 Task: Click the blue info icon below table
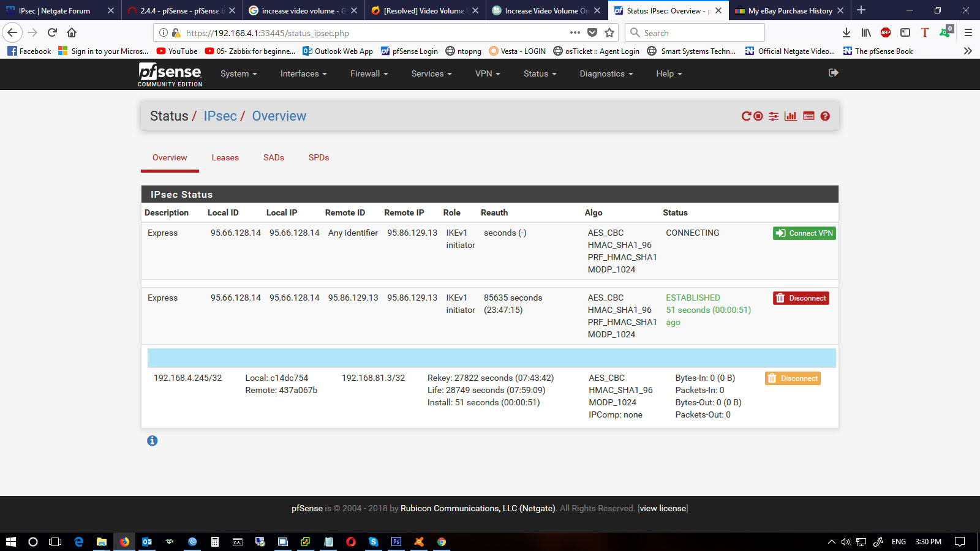(x=153, y=441)
